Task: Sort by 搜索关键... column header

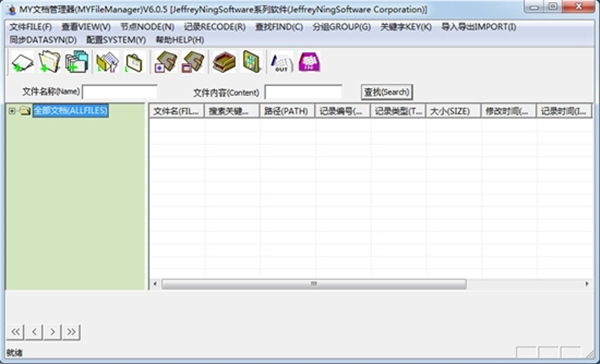Action: click(x=232, y=111)
